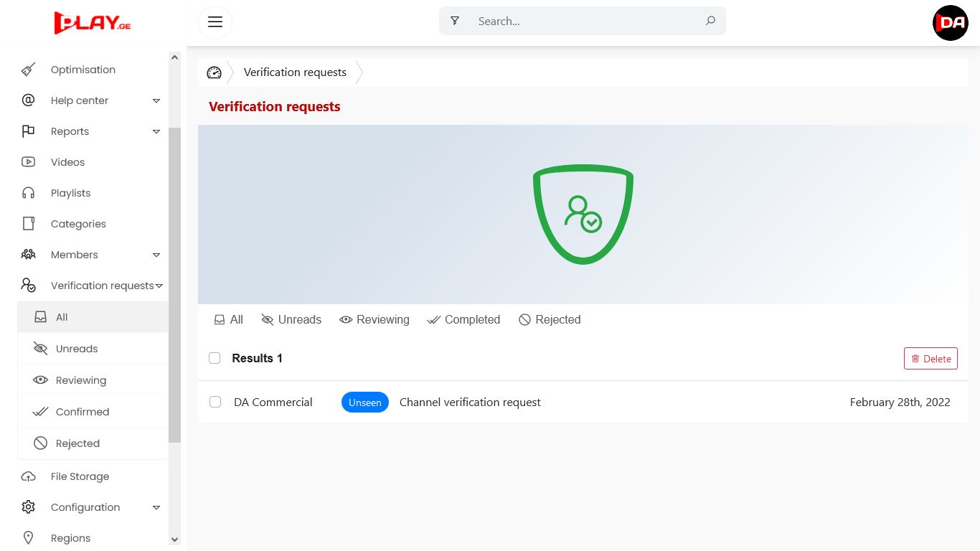This screenshot has height=551, width=980.
Task: Switch to the Reviewing filter tab
Action: (x=374, y=320)
